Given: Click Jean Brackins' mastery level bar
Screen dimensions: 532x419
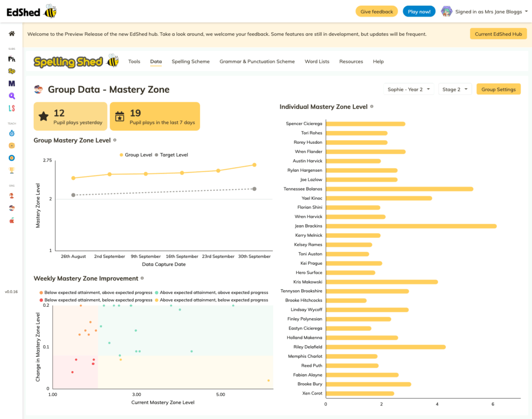Looking at the screenshot, I should pos(410,226).
